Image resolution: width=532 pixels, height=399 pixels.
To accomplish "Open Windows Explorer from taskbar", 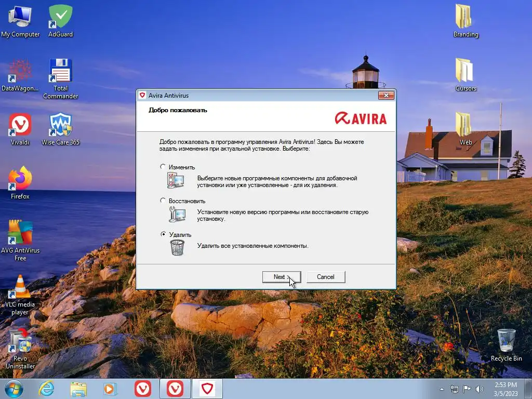I will coord(78,389).
